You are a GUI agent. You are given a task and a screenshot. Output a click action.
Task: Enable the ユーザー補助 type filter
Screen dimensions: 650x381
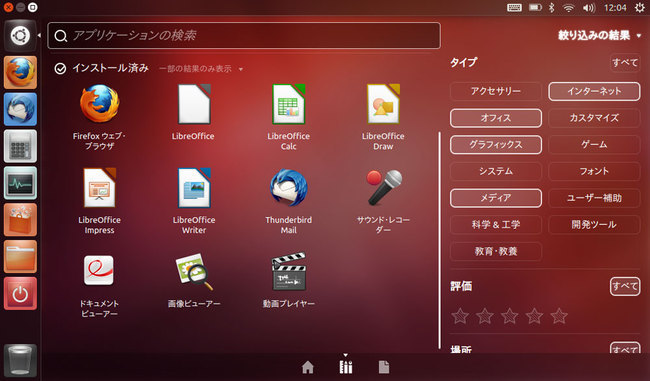tap(594, 198)
